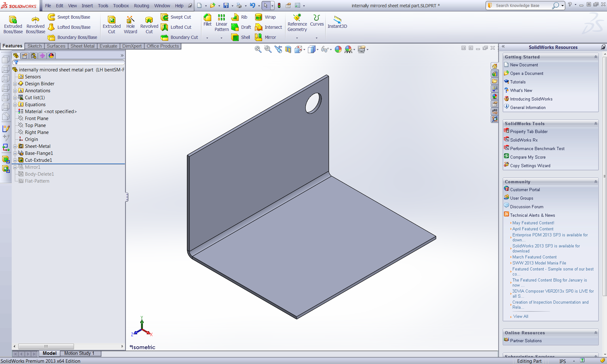Click Performance Benchmark Test link
The height and width of the screenshot is (364, 607).
pyautogui.click(x=537, y=149)
